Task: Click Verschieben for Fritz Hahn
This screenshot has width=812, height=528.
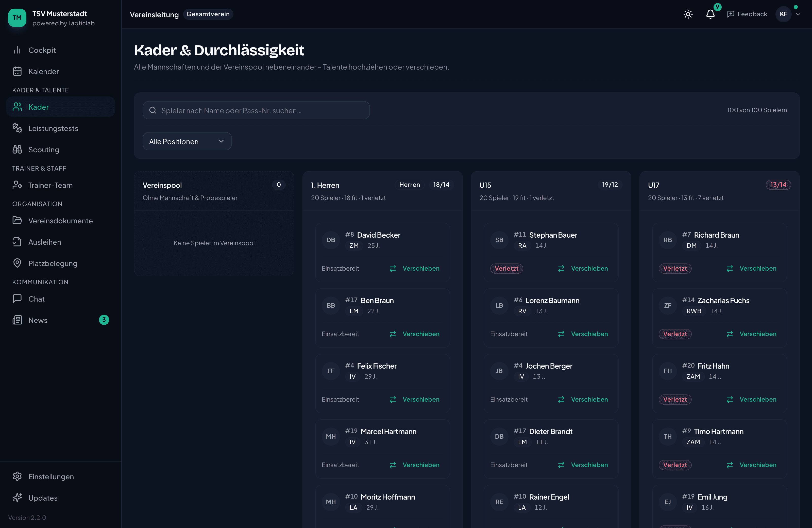Action: pyautogui.click(x=752, y=400)
